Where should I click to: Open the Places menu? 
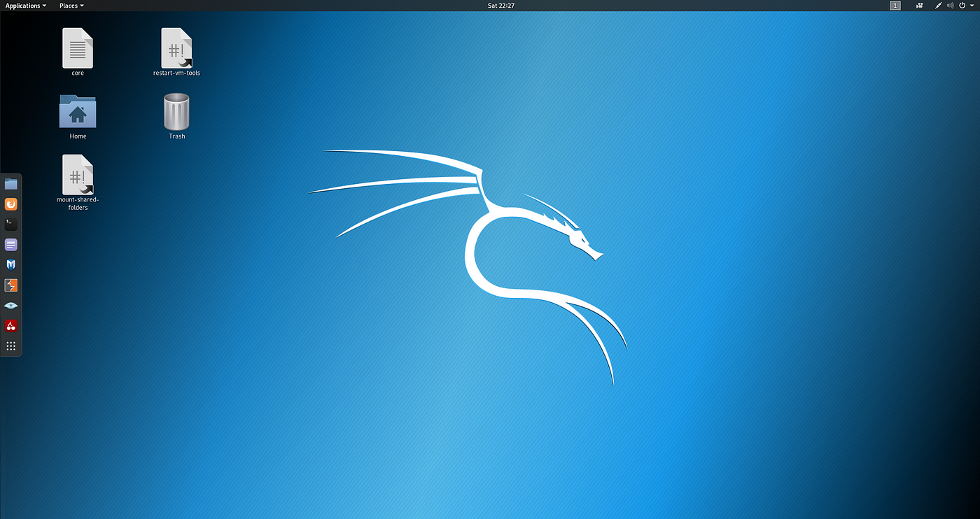71,6
